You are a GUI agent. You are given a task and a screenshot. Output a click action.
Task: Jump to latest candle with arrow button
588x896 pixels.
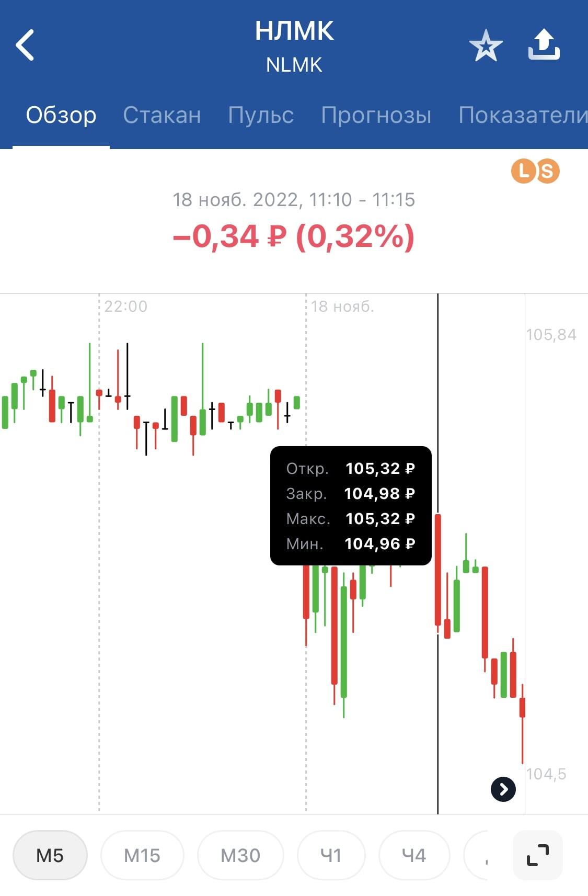503,789
